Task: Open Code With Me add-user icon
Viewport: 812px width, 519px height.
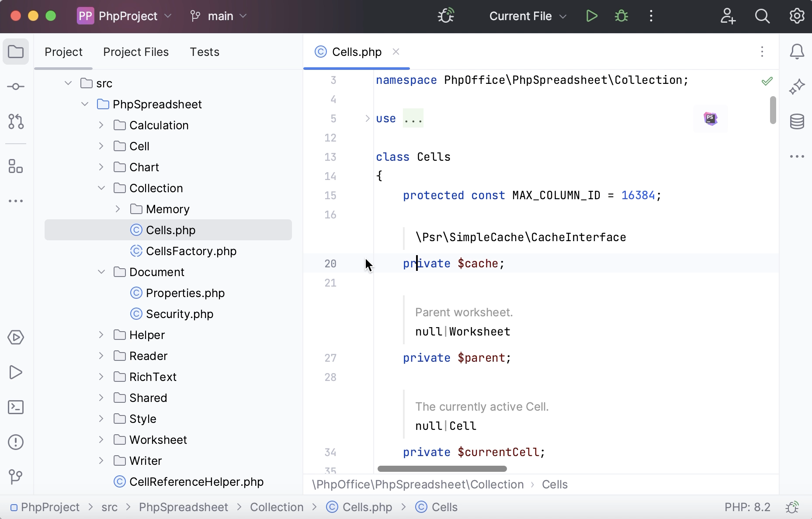Action: click(x=728, y=16)
